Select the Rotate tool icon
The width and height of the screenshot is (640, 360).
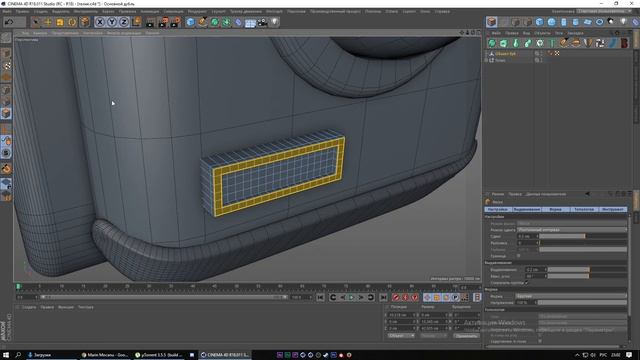[72, 22]
